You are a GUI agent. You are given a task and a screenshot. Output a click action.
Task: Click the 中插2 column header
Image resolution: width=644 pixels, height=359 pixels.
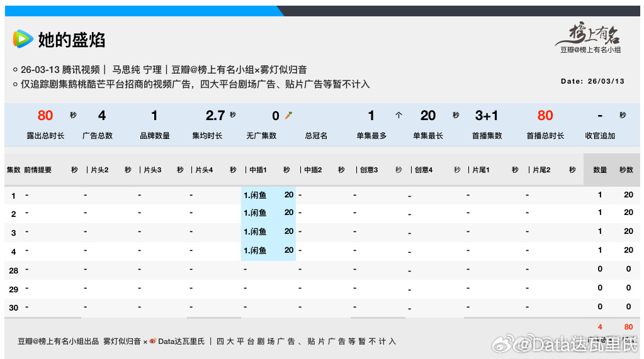(313, 170)
